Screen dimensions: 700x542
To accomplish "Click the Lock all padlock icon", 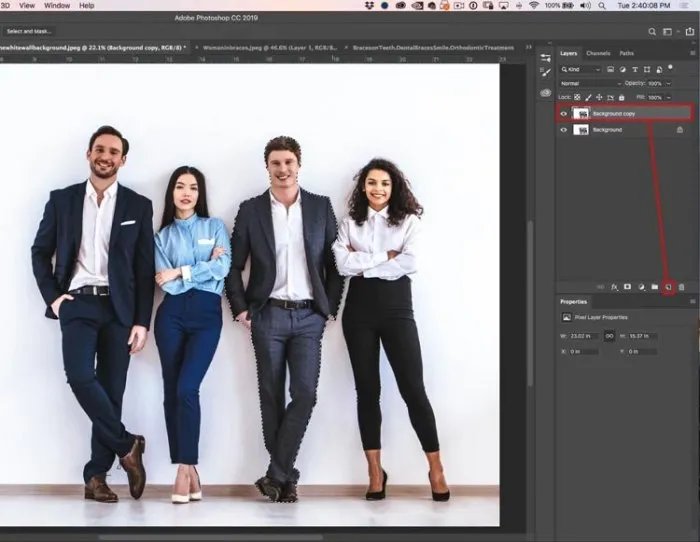I will 621,97.
